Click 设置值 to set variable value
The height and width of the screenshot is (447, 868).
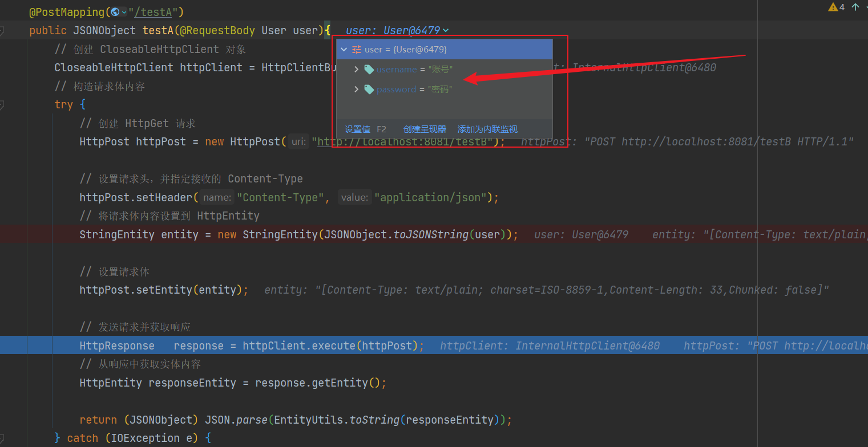(358, 129)
